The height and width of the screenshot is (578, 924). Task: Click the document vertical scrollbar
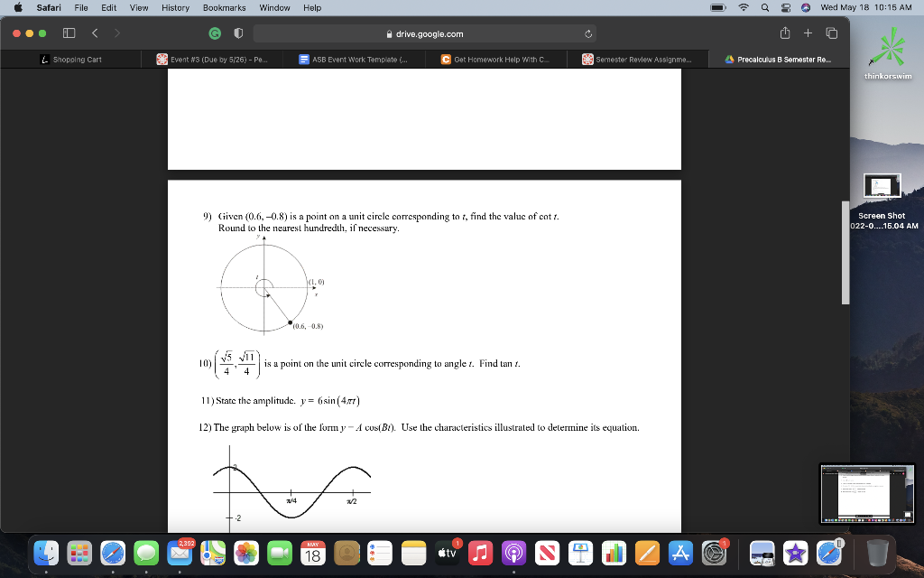tap(845, 253)
